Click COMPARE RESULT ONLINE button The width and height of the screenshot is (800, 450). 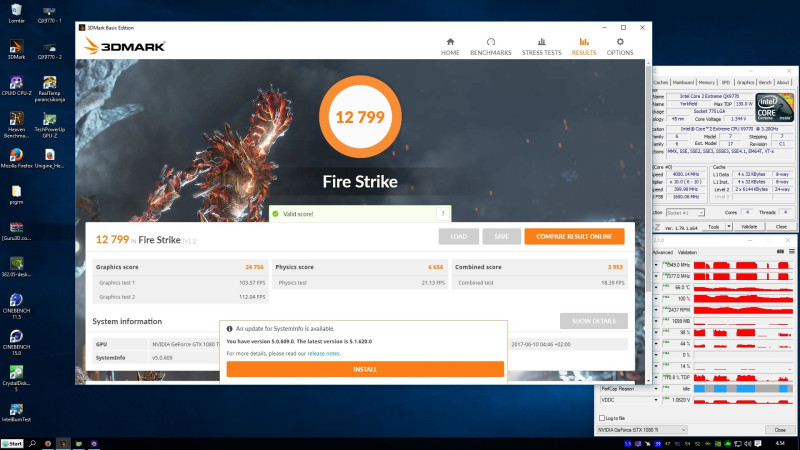tap(574, 236)
